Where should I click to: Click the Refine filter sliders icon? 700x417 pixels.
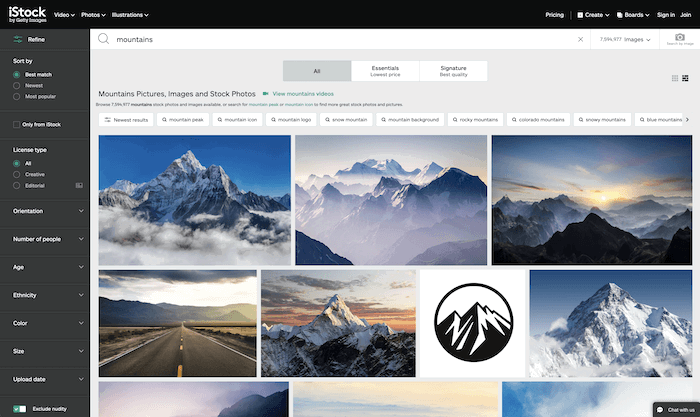(18, 39)
